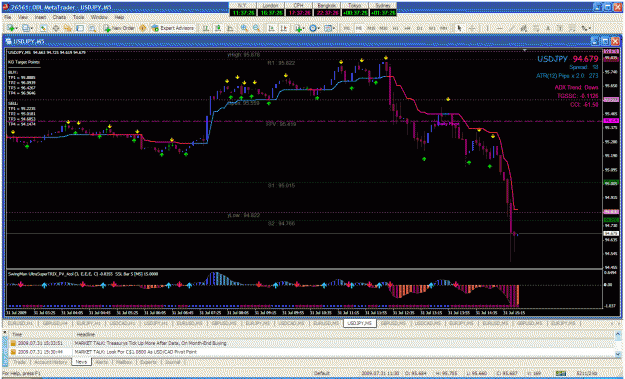Open the Tools menu
The image size is (625, 379).
point(78,18)
